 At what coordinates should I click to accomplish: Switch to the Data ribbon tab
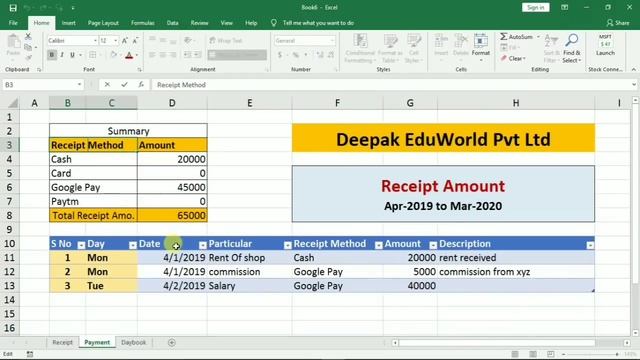pos(172,23)
